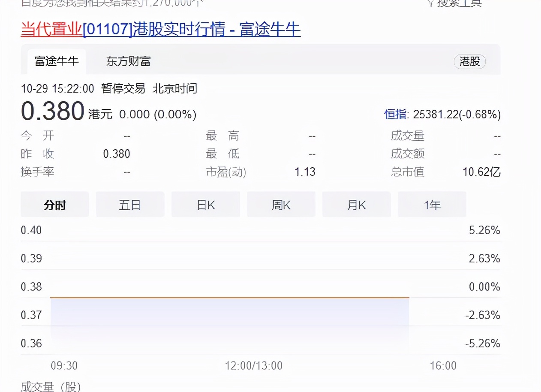Select the 分时 chart view

pyautogui.click(x=55, y=205)
